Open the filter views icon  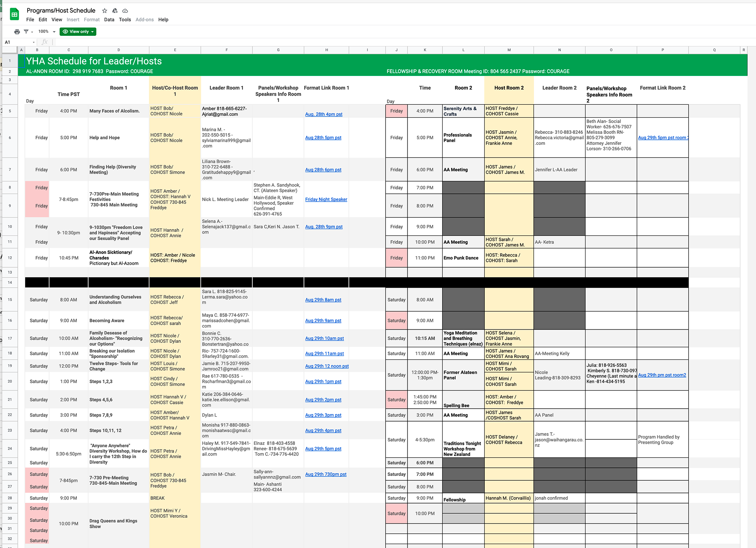click(x=26, y=31)
